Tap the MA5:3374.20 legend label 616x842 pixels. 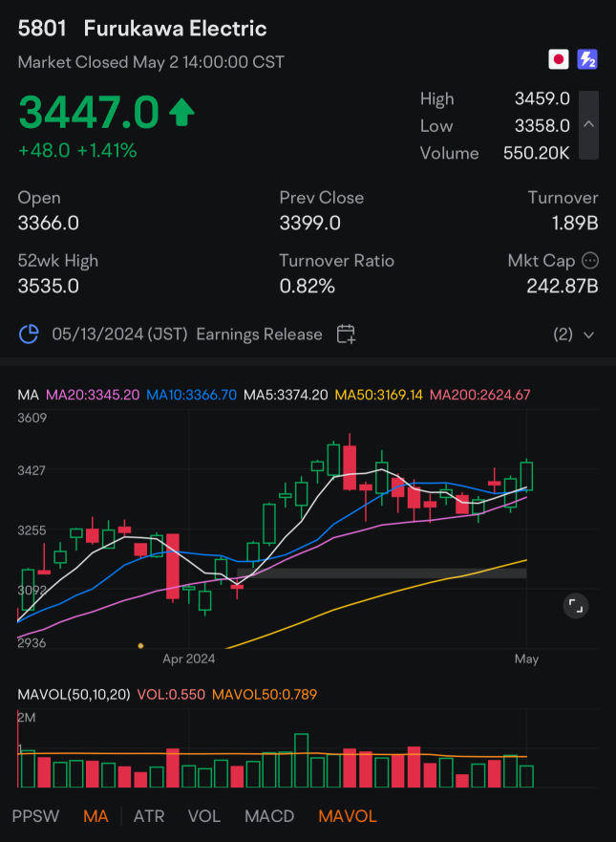[286, 396]
